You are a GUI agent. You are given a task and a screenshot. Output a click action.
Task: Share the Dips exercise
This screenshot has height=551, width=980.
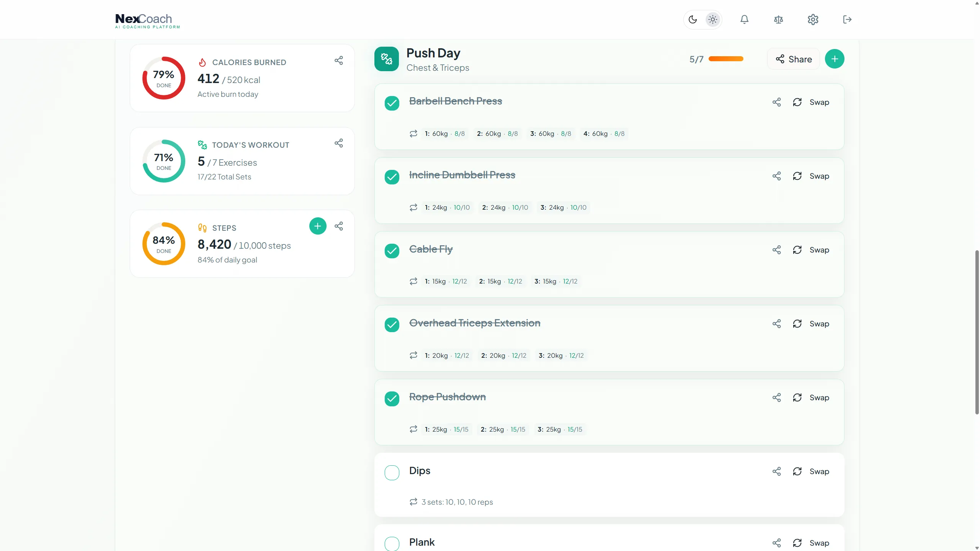777,471
